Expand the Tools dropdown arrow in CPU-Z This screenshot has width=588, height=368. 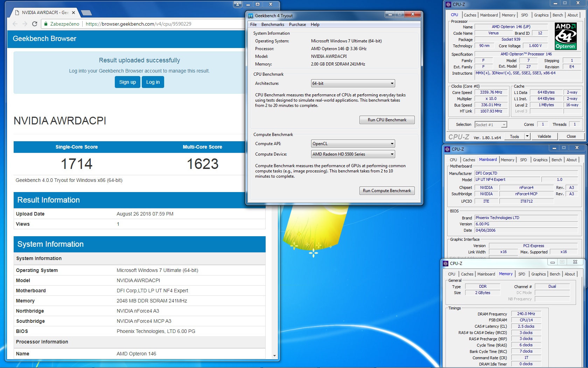pyautogui.click(x=527, y=136)
